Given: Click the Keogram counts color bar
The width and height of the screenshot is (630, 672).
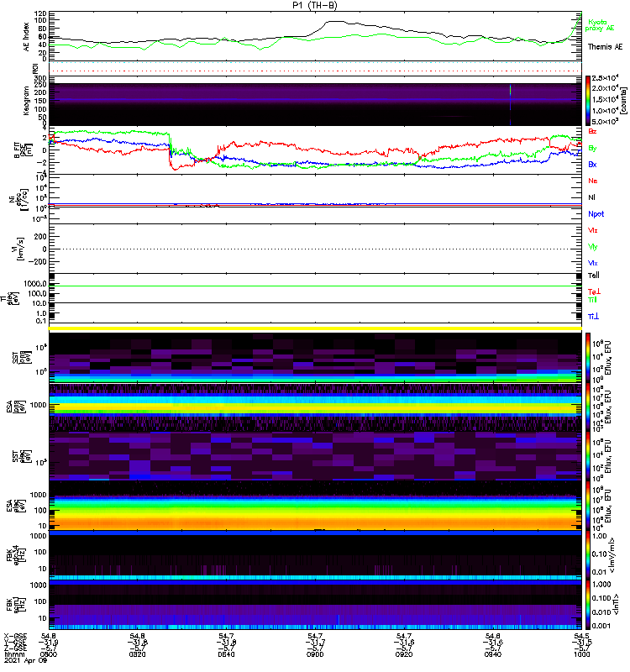Looking at the screenshot, I should click(587, 101).
